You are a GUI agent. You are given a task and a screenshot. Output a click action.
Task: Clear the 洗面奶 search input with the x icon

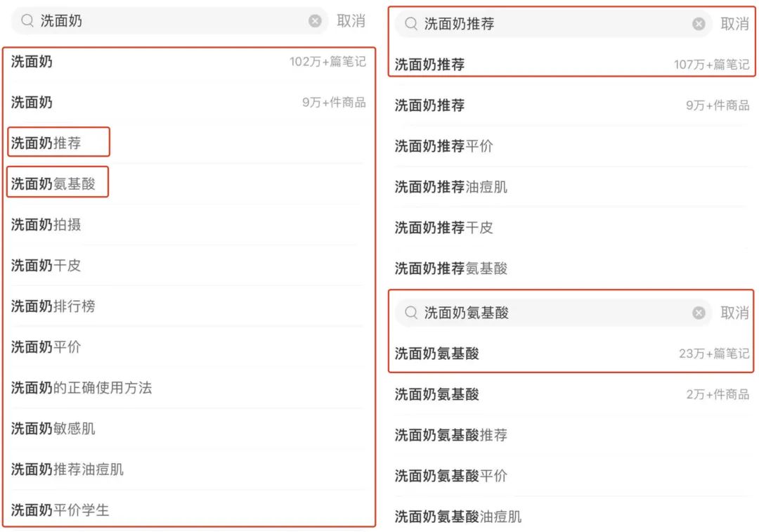point(315,21)
